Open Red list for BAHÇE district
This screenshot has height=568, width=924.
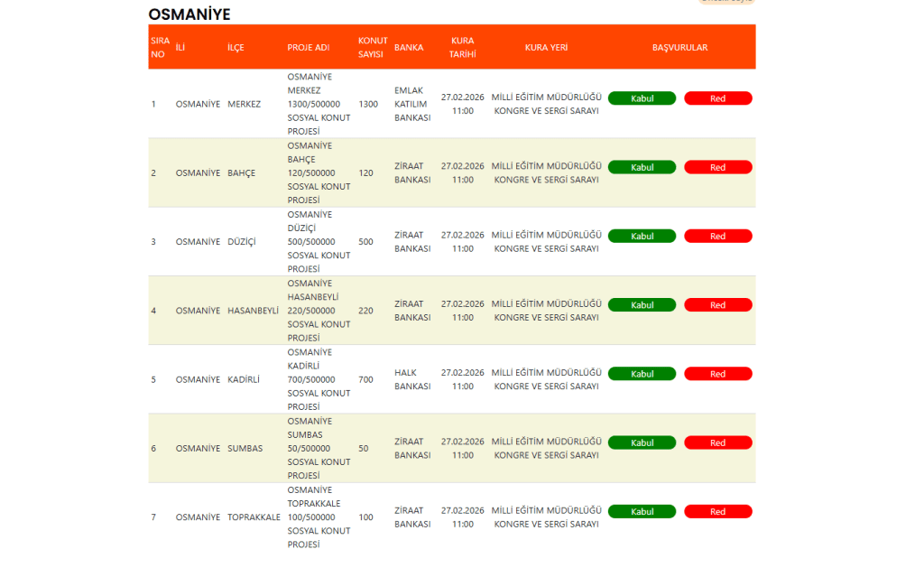point(717,167)
